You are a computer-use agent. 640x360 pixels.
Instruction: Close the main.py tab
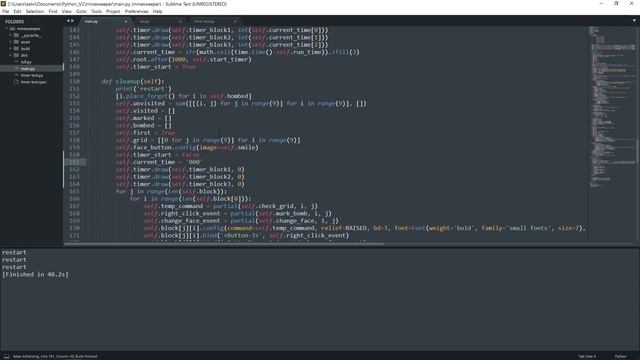pos(126,21)
